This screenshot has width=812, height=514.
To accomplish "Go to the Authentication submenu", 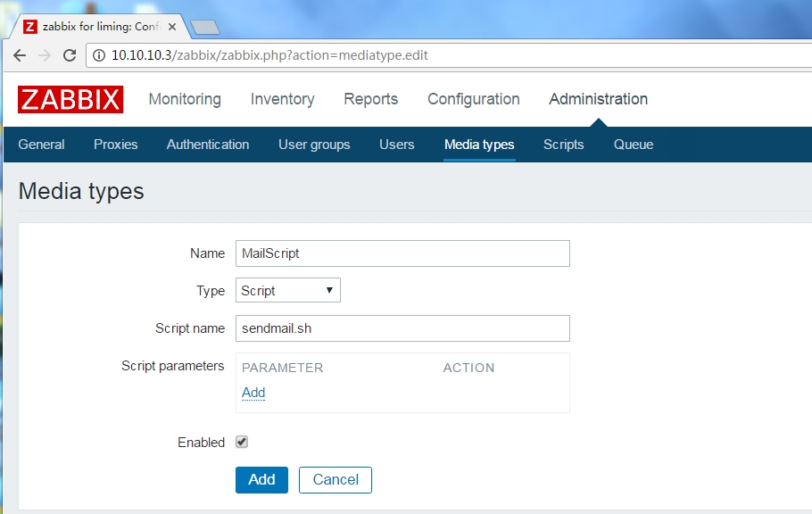I will (x=208, y=145).
